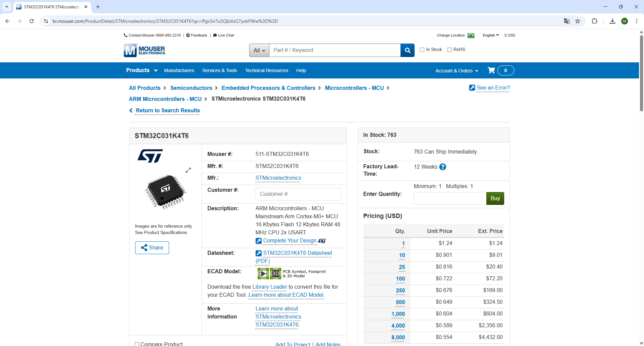
Task: Expand the English language dropdown
Action: coord(490,35)
